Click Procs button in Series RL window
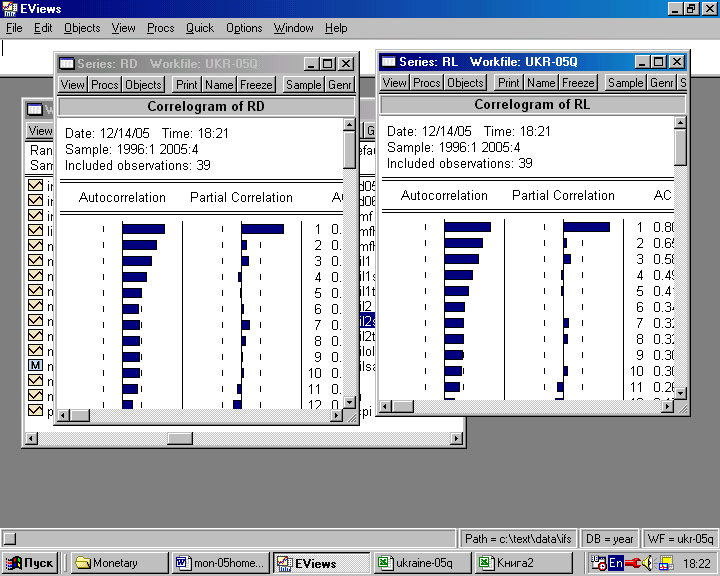This screenshot has height=576, width=720. coord(427,83)
